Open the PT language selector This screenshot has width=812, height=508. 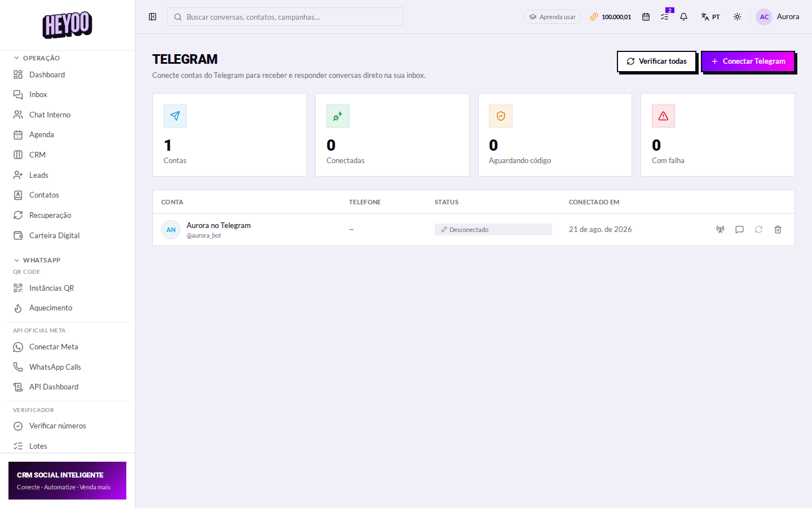pos(710,17)
